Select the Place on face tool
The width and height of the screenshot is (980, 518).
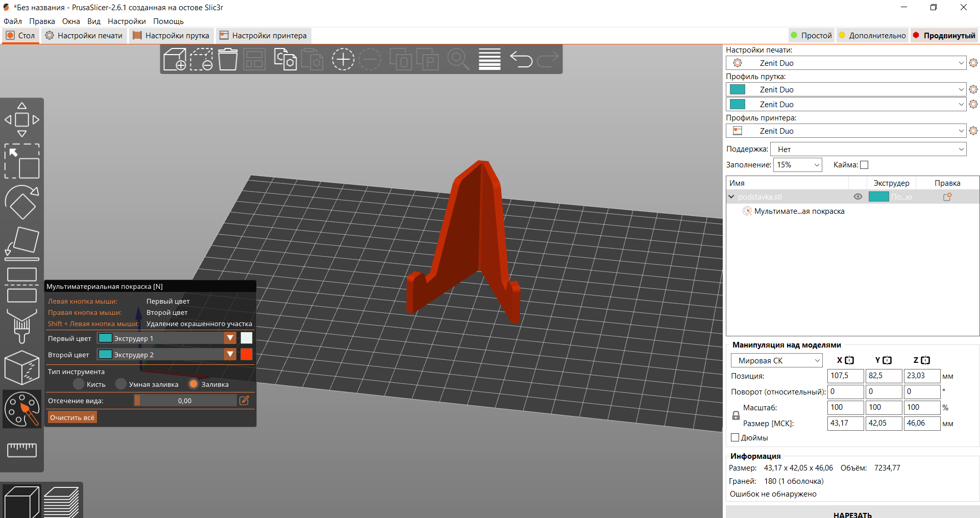22,244
